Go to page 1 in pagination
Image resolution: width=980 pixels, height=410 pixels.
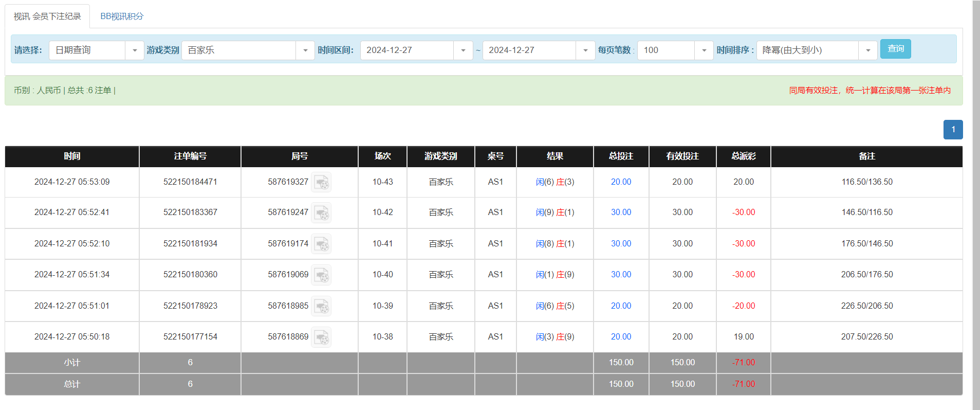(x=953, y=130)
